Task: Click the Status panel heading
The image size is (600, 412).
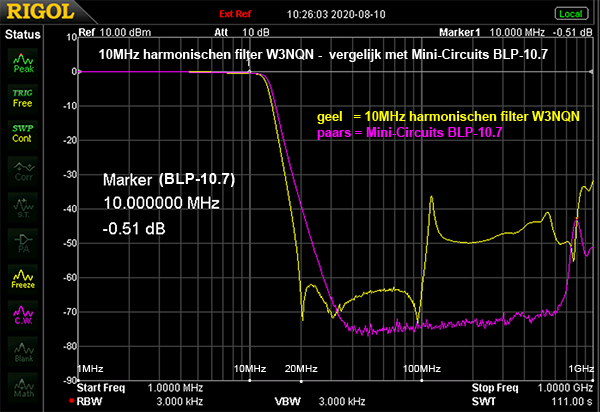Action: 23,34
